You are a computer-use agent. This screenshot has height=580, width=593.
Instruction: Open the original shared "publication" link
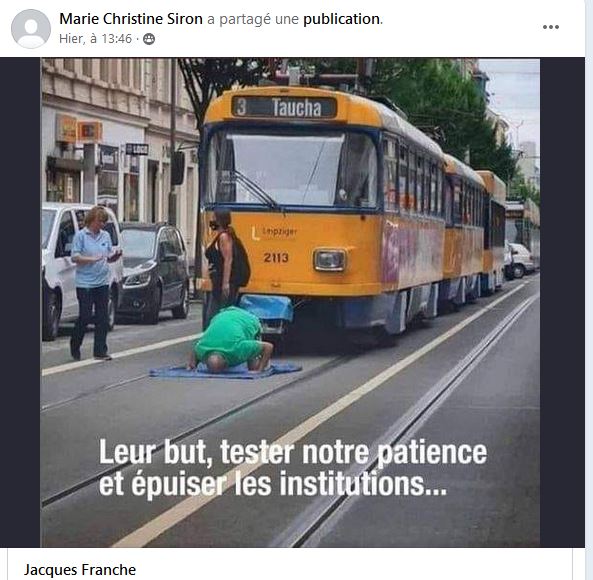[342, 19]
